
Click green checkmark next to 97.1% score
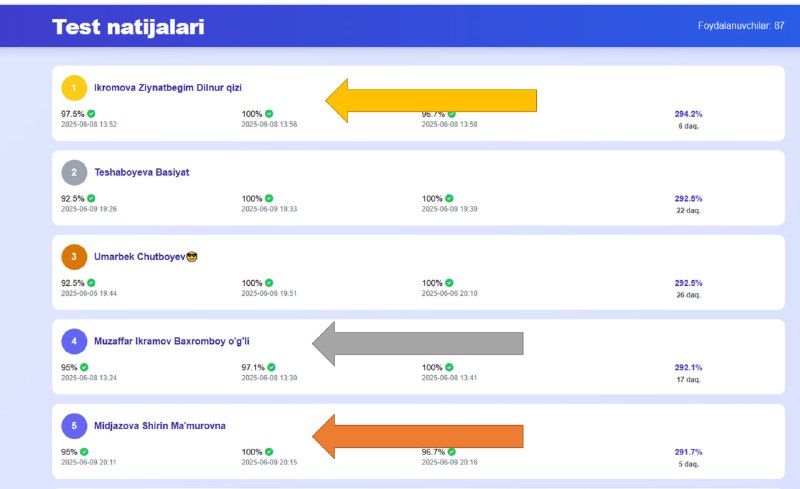(x=271, y=367)
